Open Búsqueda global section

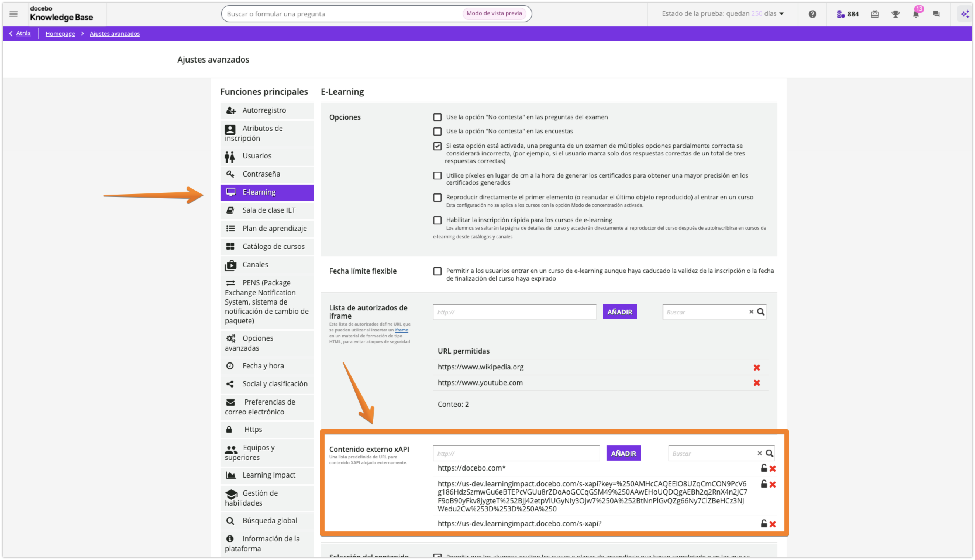coord(267,521)
